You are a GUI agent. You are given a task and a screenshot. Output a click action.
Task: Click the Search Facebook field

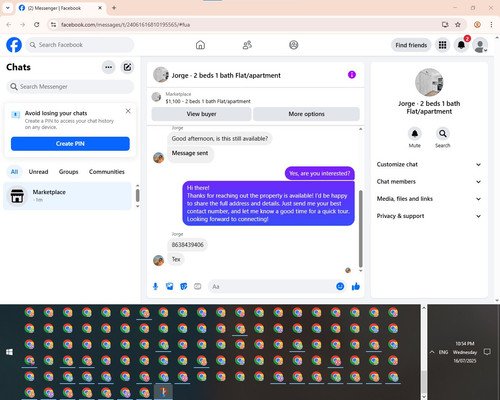click(x=80, y=45)
